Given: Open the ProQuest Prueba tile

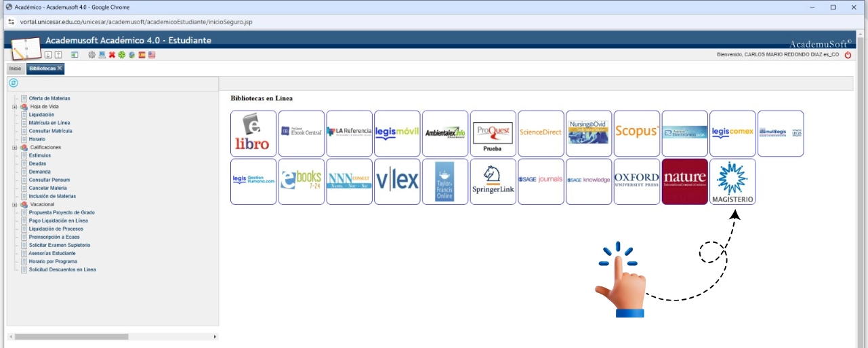Looking at the screenshot, I should click(493, 134).
